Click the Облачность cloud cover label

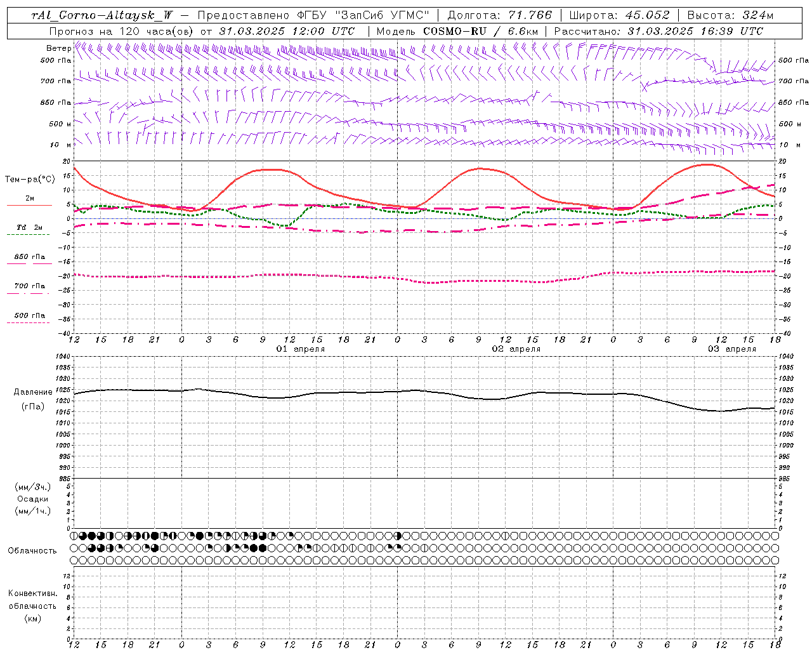[x=32, y=551]
